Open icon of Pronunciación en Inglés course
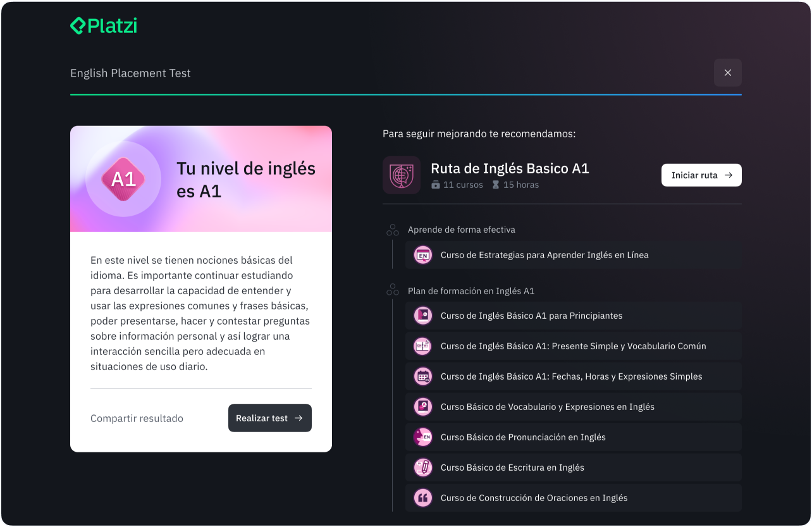The width and height of the screenshot is (812, 527). [422, 437]
